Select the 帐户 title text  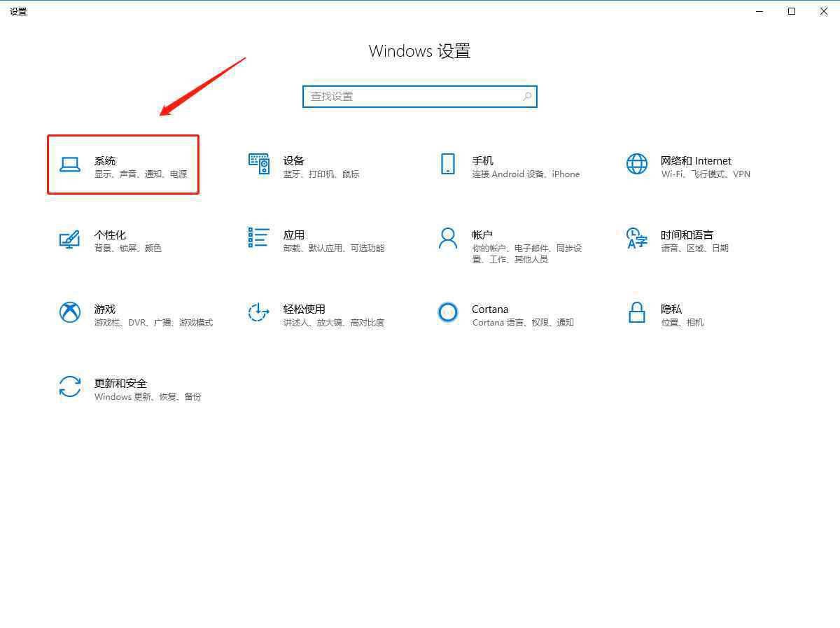[483, 235]
